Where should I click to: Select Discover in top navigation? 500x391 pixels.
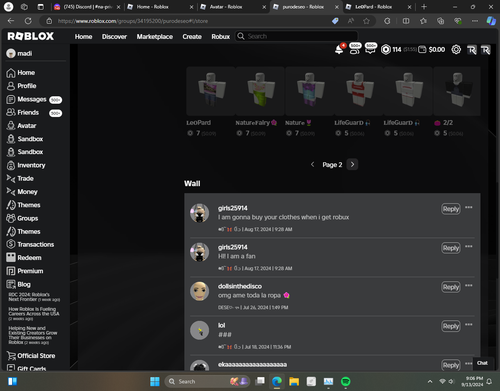114,36
